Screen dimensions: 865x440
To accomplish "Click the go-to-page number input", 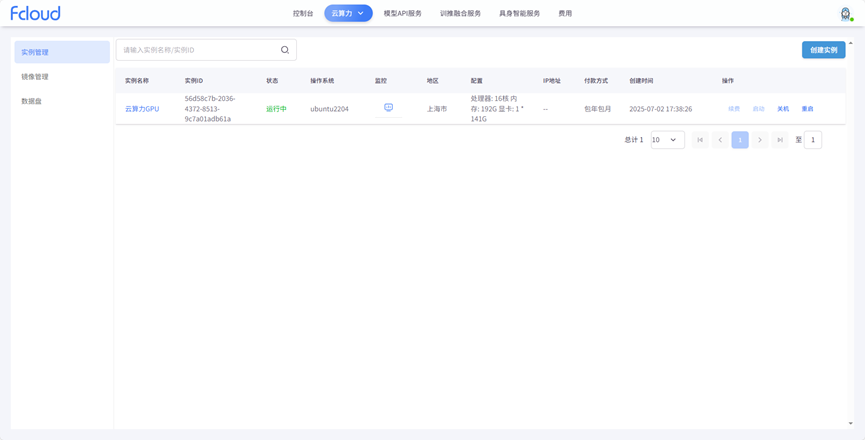I will coord(813,140).
